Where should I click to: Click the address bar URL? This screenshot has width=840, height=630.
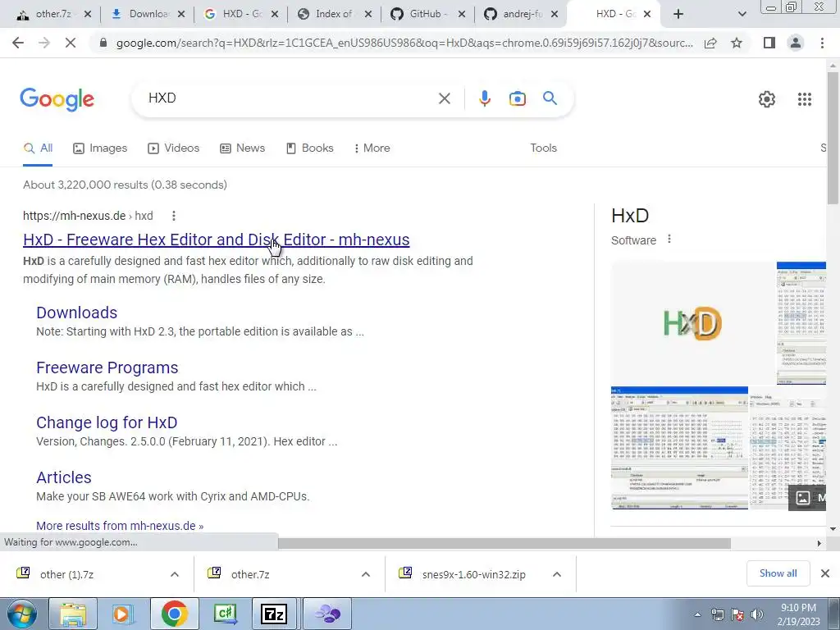(x=404, y=43)
